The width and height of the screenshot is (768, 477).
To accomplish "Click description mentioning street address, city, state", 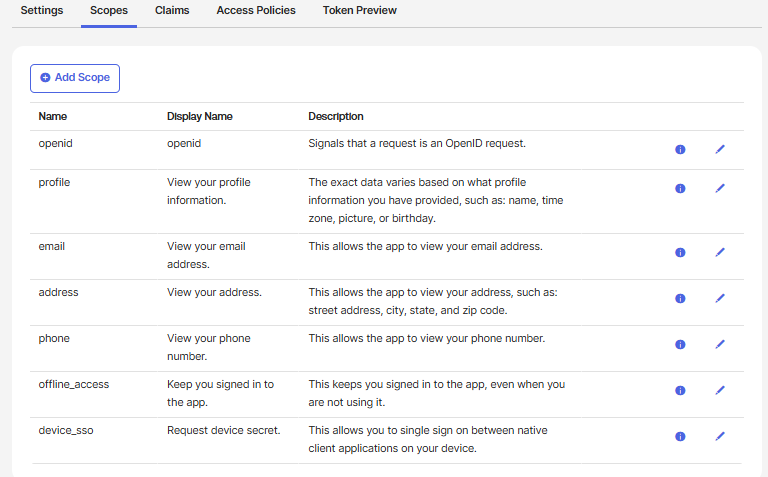I will 433,301.
